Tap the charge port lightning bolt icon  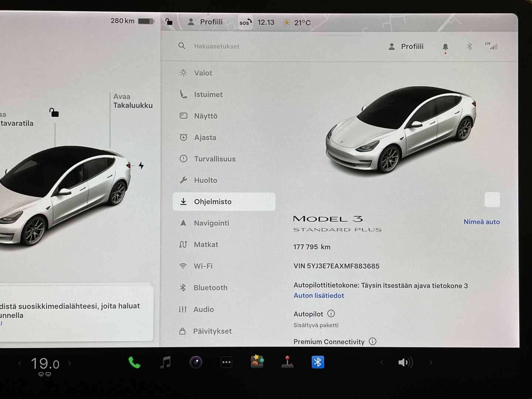tap(141, 166)
